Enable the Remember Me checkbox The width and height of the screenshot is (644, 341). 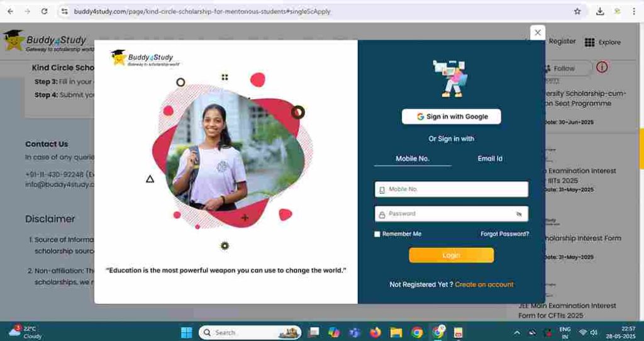click(x=377, y=234)
